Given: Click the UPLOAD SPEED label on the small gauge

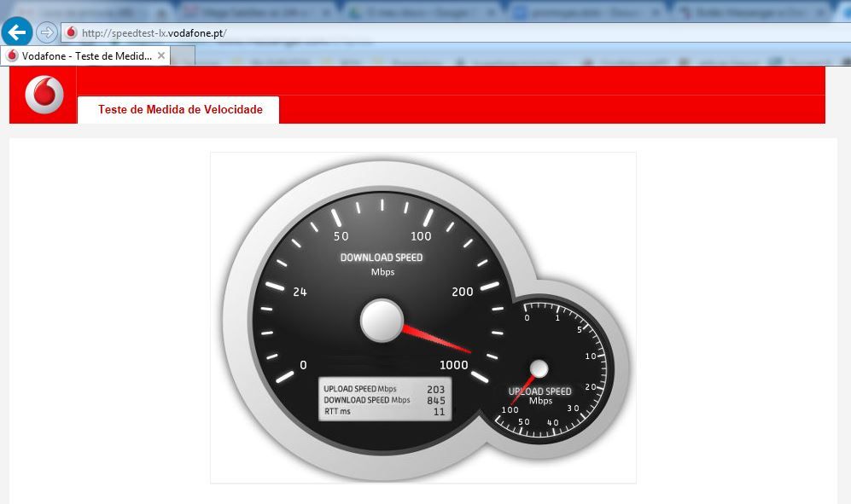Looking at the screenshot, I should [x=539, y=391].
